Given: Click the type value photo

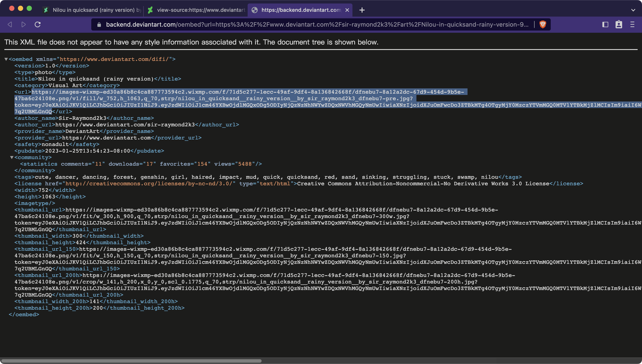Looking at the screenshot, I should tap(43, 72).
